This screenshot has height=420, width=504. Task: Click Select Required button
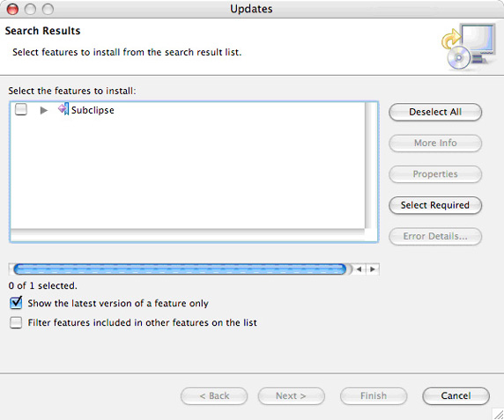click(x=435, y=205)
